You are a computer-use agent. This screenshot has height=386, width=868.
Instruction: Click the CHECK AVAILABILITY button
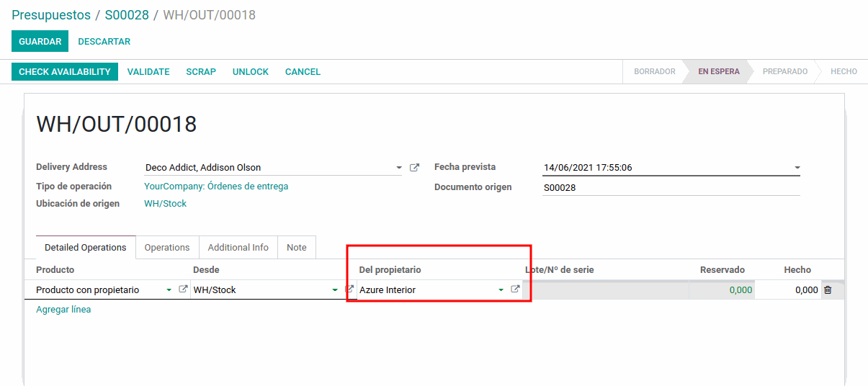pyautogui.click(x=65, y=71)
